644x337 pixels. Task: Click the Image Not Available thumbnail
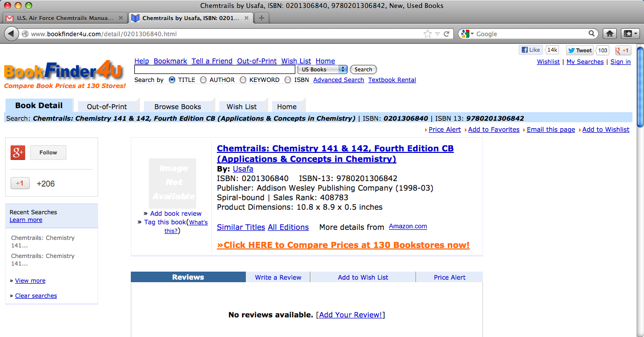tap(173, 183)
